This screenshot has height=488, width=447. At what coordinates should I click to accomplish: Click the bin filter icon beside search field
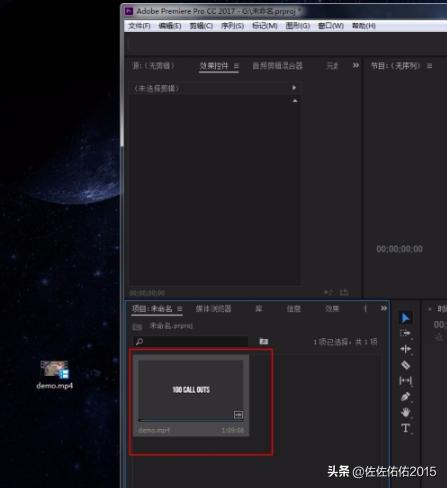point(264,341)
